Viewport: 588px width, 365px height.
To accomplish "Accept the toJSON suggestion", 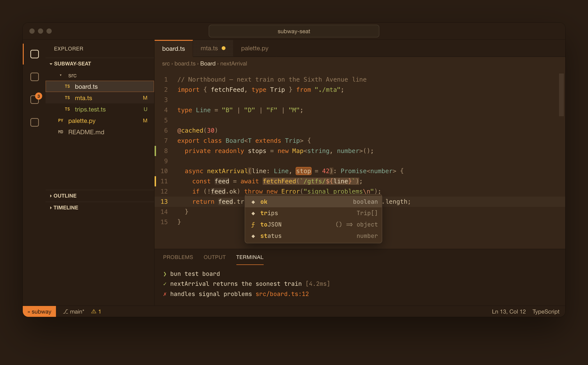I will pyautogui.click(x=313, y=225).
